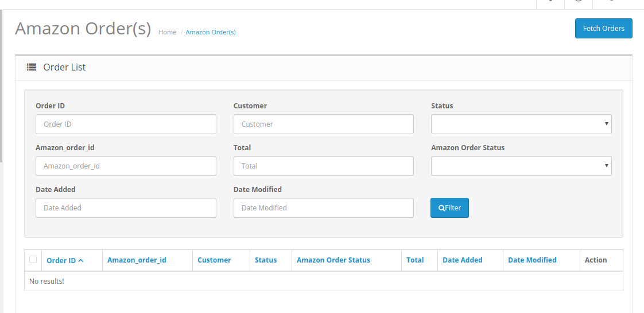Select the Amazon_order_id filter input
The image size is (644, 313).
[x=126, y=166]
